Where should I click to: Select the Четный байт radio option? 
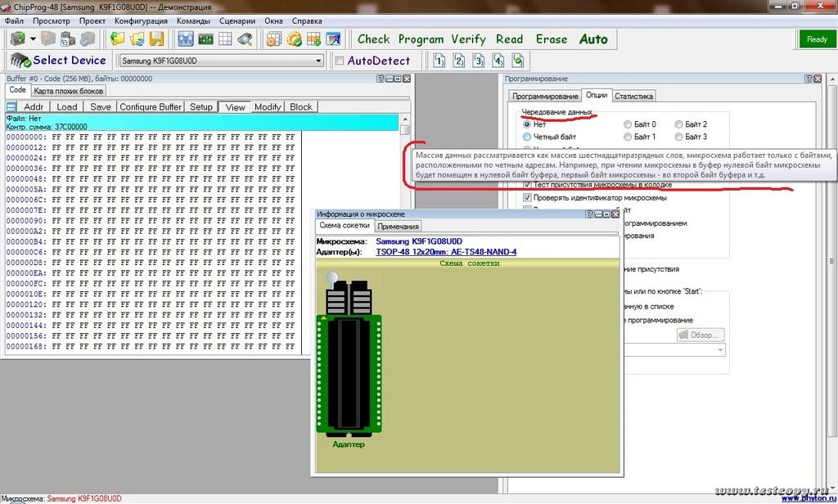[526, 137]
